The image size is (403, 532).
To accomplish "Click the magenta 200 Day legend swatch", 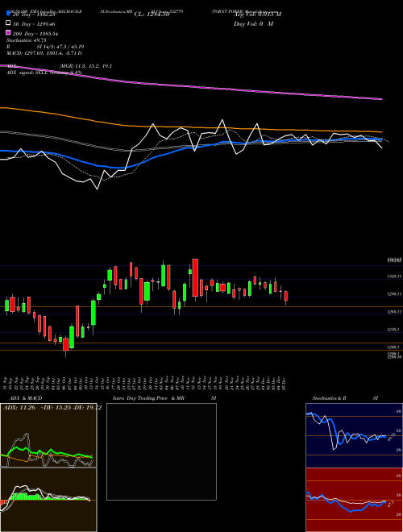I will (x=8, y=32).
